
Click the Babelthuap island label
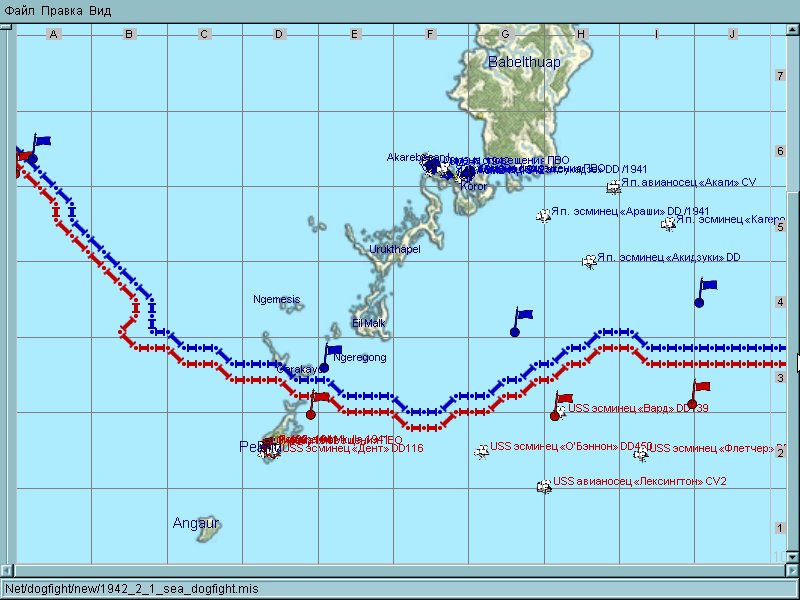click(x=524, y=63)
